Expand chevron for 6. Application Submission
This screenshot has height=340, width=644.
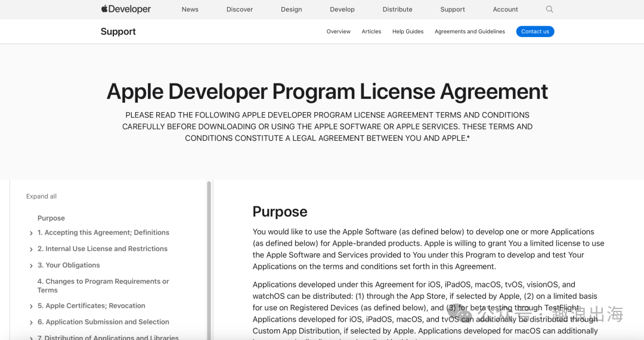coord(31,322)
